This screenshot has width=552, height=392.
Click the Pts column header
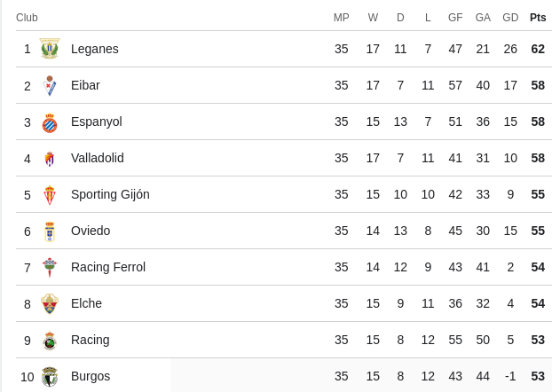point(538,18)
